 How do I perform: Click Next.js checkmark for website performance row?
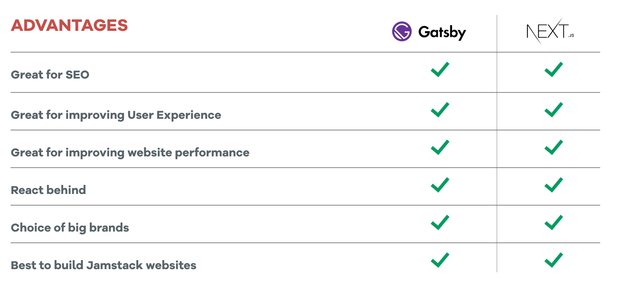[x=553, y=148]
